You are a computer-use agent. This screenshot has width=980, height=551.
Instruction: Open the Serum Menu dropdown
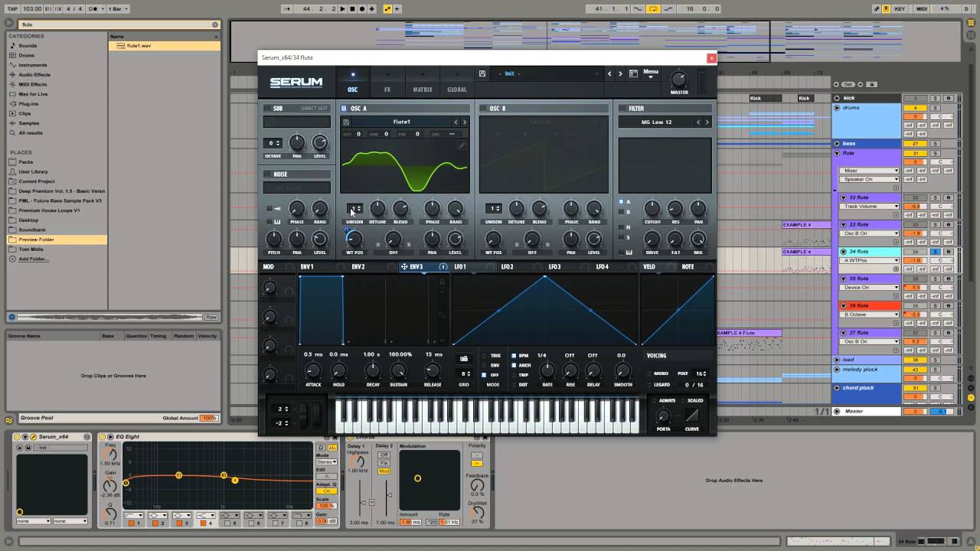651,73
